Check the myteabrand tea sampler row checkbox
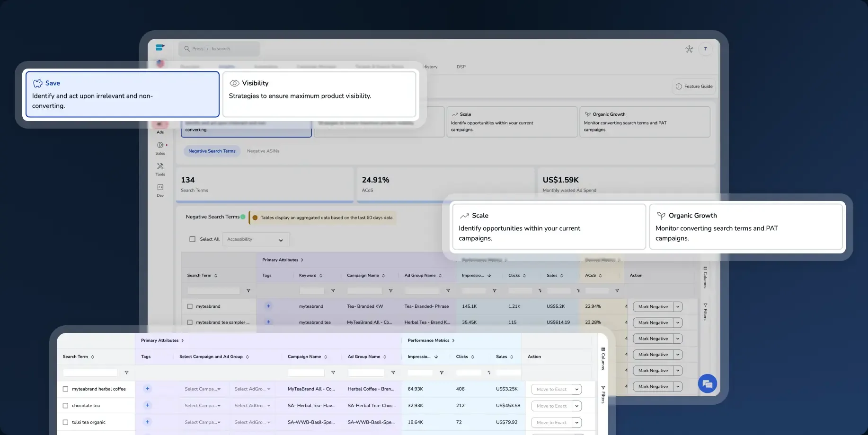 coord(190,322)
